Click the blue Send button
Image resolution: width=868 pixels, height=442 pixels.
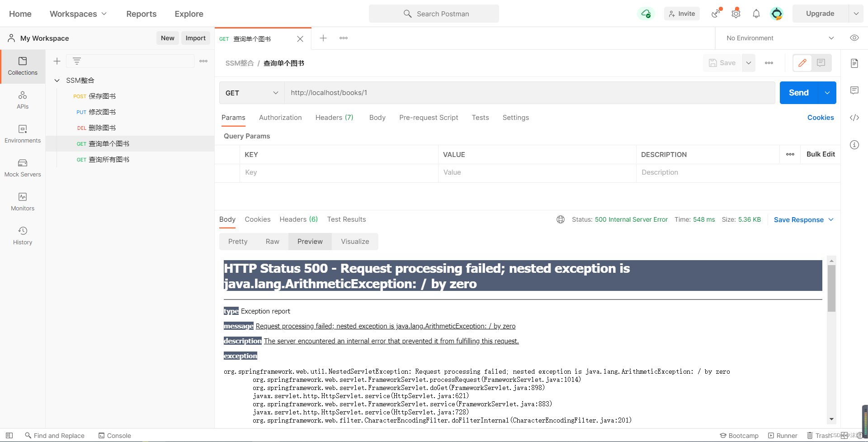(798, 93)
